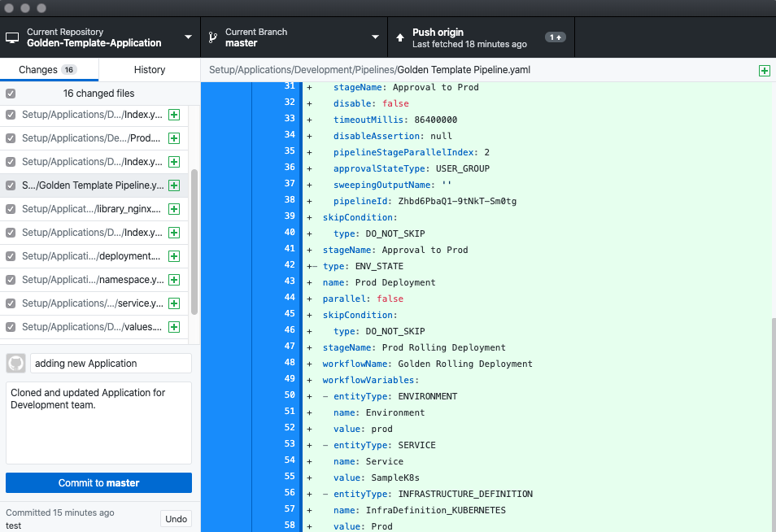Click the push origin up-arrow icon
This screenshot has width=776, height=532.
(x=400, y=37)
